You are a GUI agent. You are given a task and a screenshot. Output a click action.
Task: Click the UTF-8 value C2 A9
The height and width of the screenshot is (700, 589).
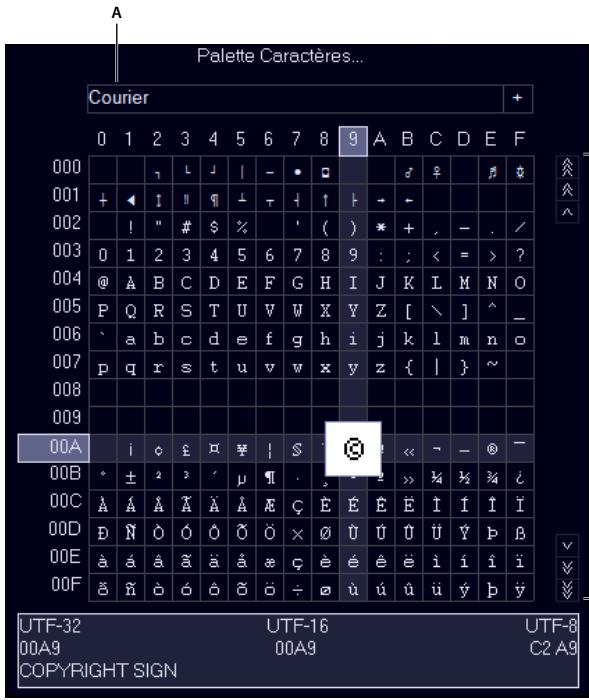click(553, 648)
